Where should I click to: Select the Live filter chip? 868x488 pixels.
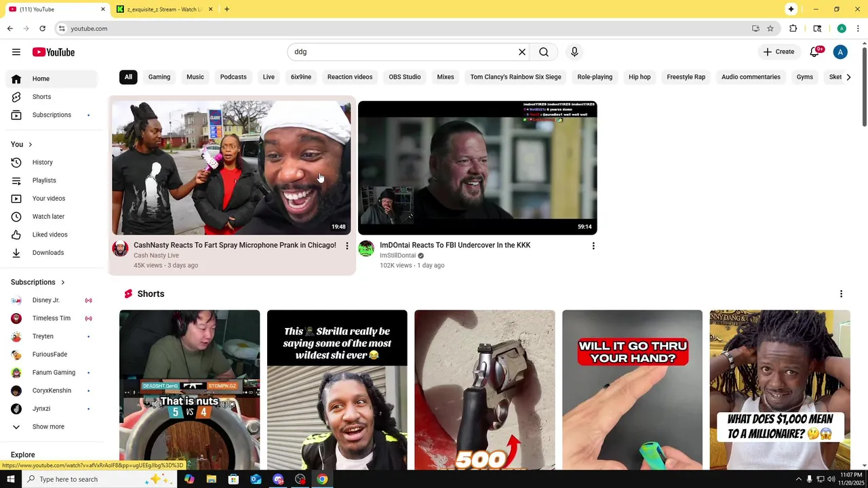pyautogui.click(x=269, y=77)
